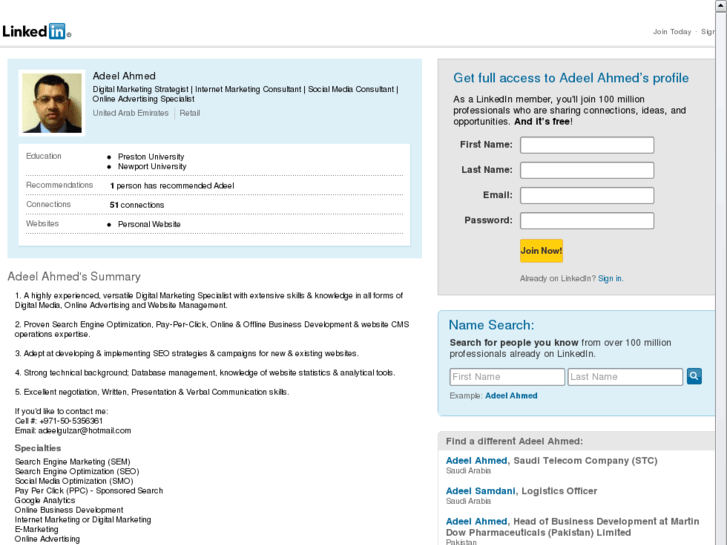
Task: Click the LinkedIn logo
Action: [36, 32]
